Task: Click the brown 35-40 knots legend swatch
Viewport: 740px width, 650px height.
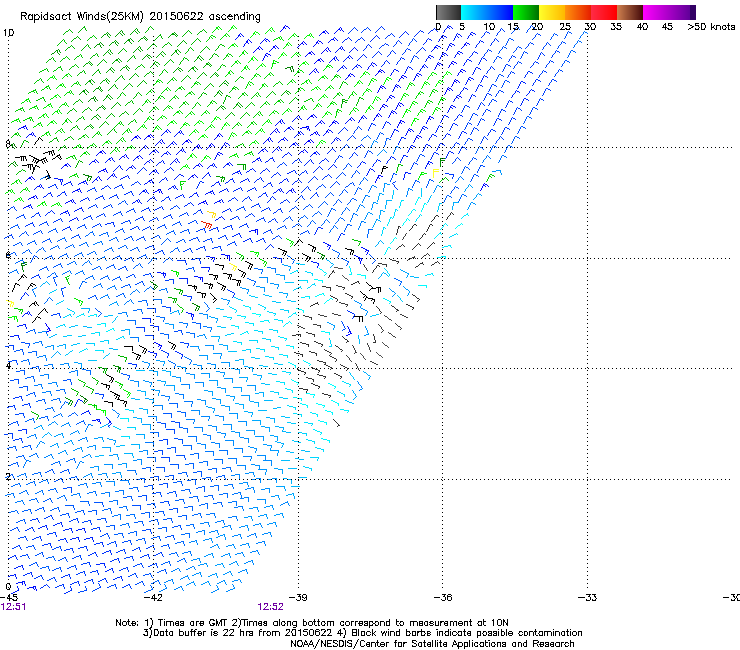Action: pyautogui.click(x=630, y=12)
